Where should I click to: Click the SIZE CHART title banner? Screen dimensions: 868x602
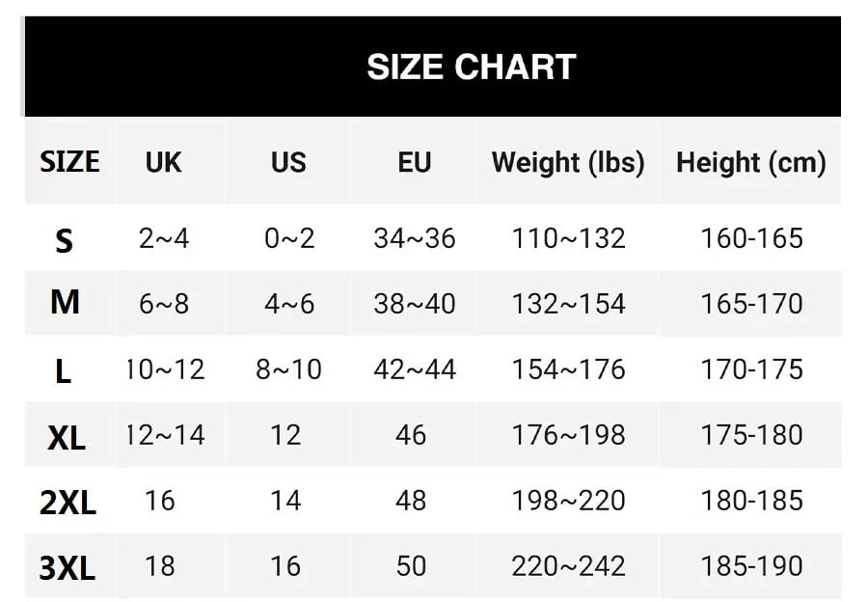471,67
